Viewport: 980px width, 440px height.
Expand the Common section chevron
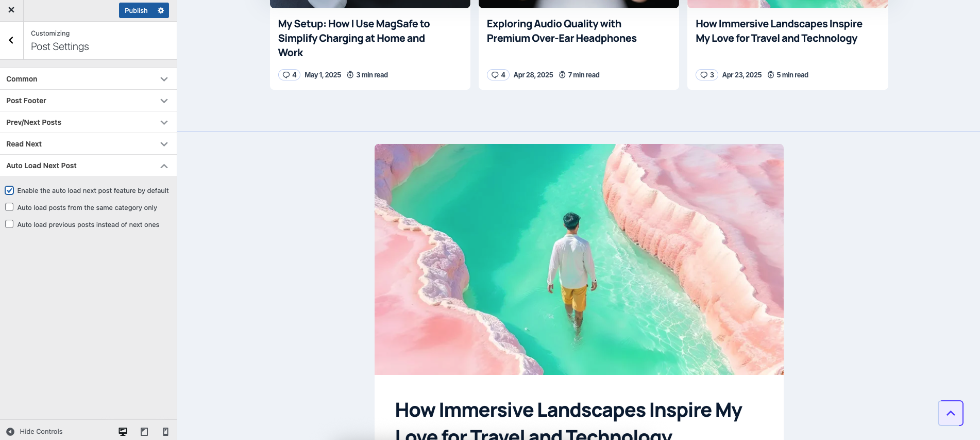pos(164,79)
